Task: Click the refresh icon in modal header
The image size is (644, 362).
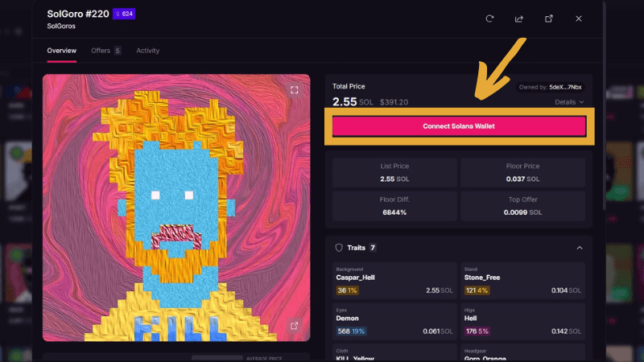Action: click(489, 19)
